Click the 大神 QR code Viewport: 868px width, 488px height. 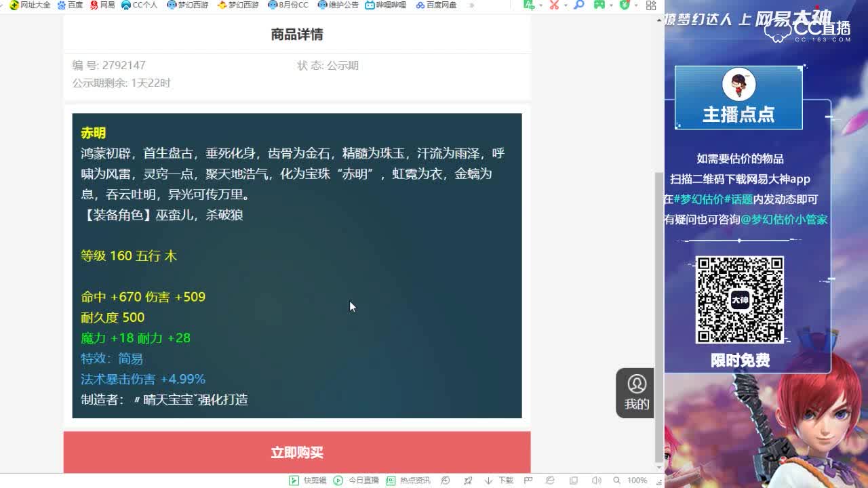[740, 300]
